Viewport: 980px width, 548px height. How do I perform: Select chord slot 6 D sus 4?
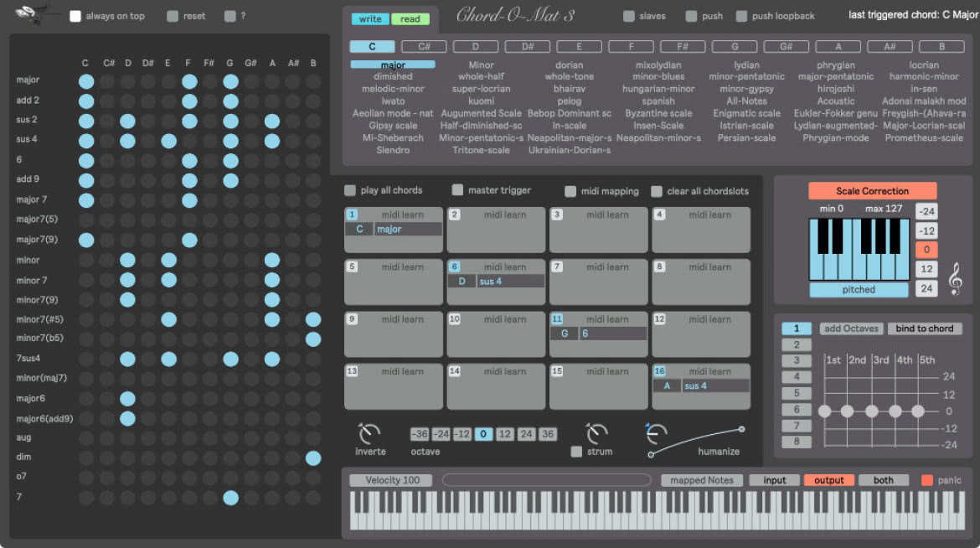(496, 282)
